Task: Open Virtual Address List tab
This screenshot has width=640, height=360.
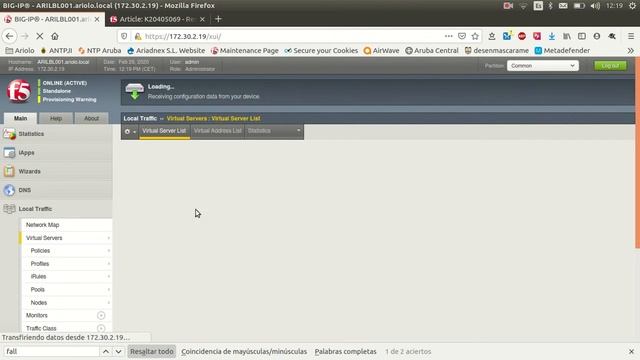Action: point(218,131)
